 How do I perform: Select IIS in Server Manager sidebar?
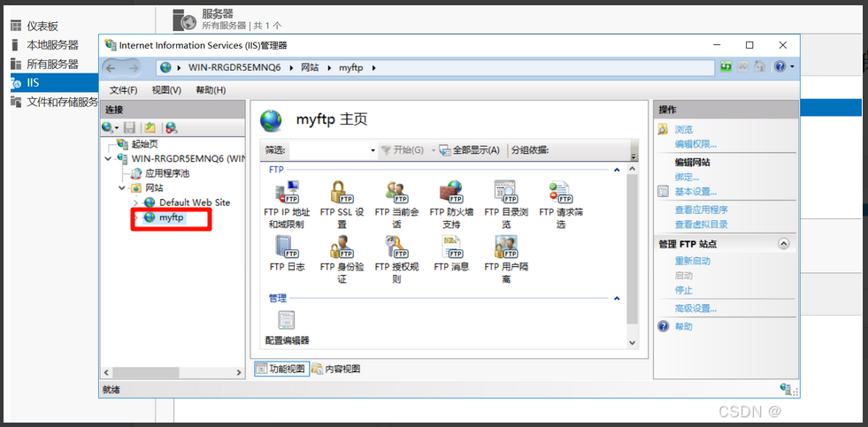tap(54, 83)
